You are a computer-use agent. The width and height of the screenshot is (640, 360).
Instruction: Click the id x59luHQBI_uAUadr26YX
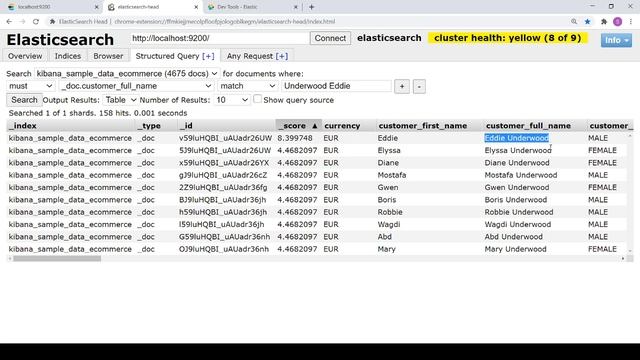click(224, 163)
